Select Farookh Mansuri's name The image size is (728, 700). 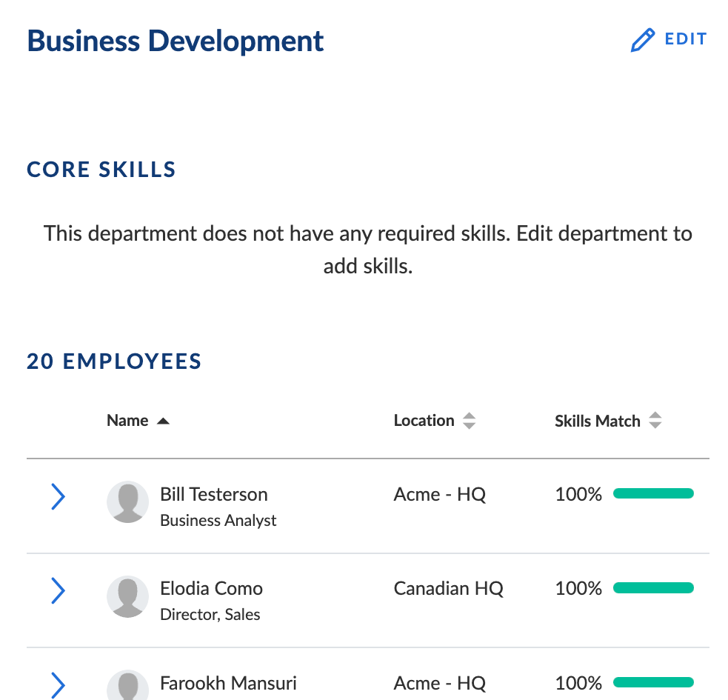228,682
